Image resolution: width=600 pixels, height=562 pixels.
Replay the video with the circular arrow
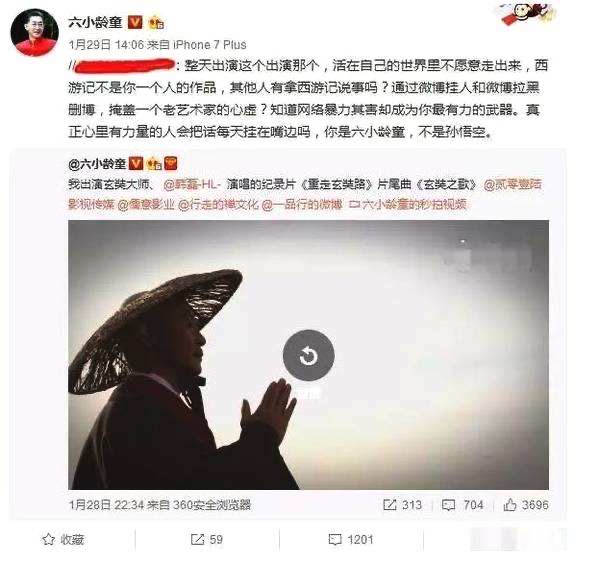pos(308,357)
